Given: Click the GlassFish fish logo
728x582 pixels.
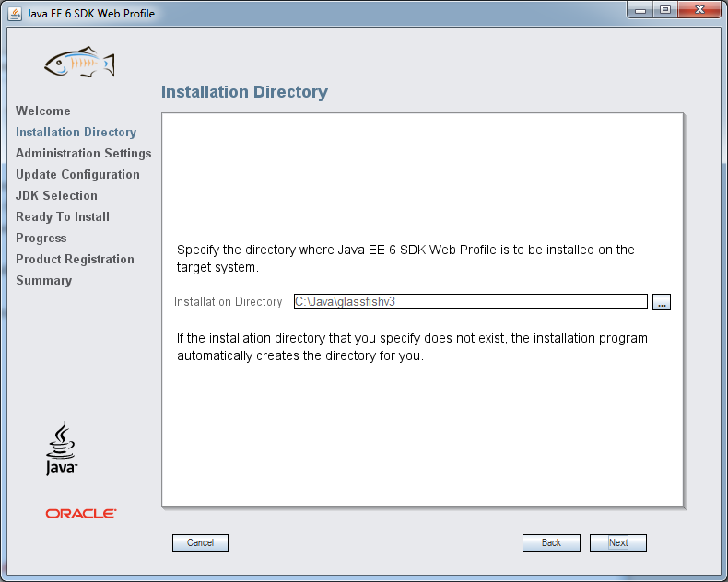Looking at the screenshot, I should [79, 62].
